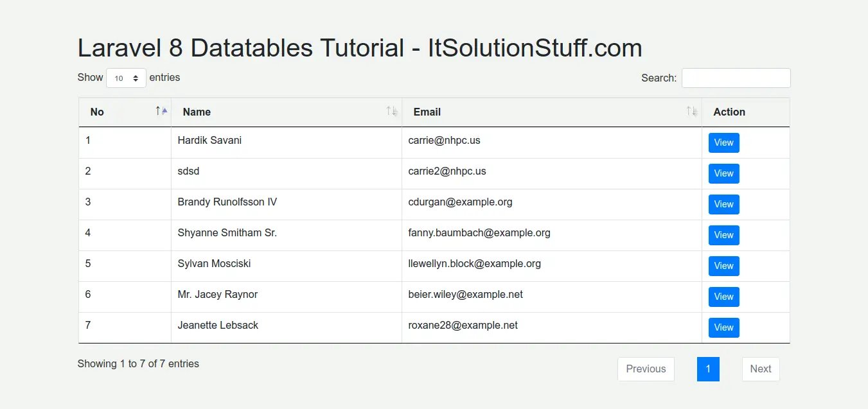Open the Show entries count dropdown
868x409 pixels.
click(126, 78)
